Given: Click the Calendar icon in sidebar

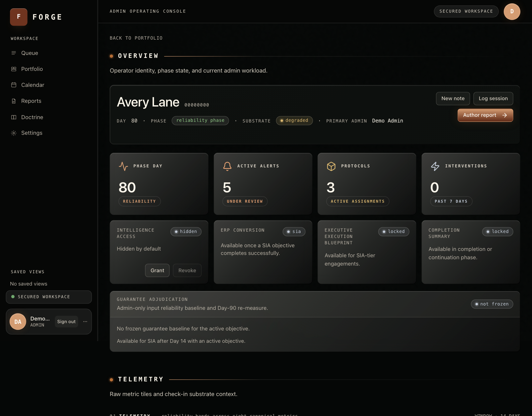Looking at the screenshot, I should pyautogui.click(x=14, y=85).
